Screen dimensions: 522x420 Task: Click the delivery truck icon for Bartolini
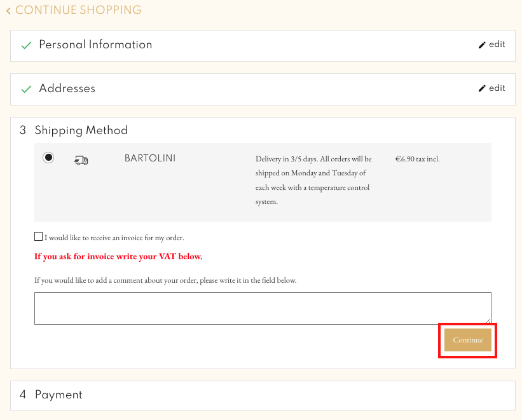(81, 161)
